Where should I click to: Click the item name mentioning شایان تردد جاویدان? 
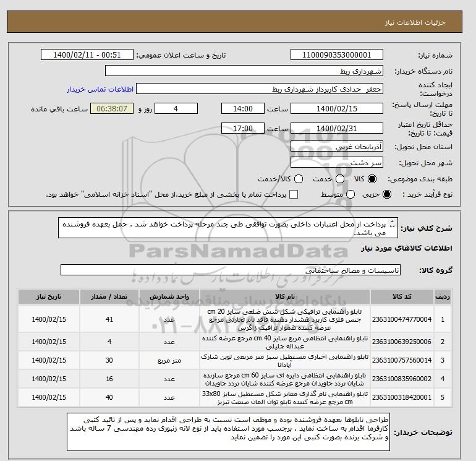tap(285, 379)
